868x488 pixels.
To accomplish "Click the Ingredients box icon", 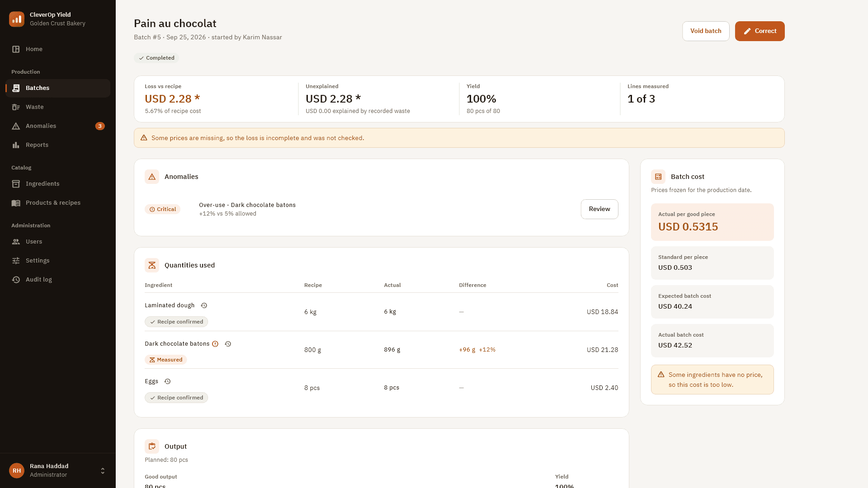I will (x=16, y=184).
